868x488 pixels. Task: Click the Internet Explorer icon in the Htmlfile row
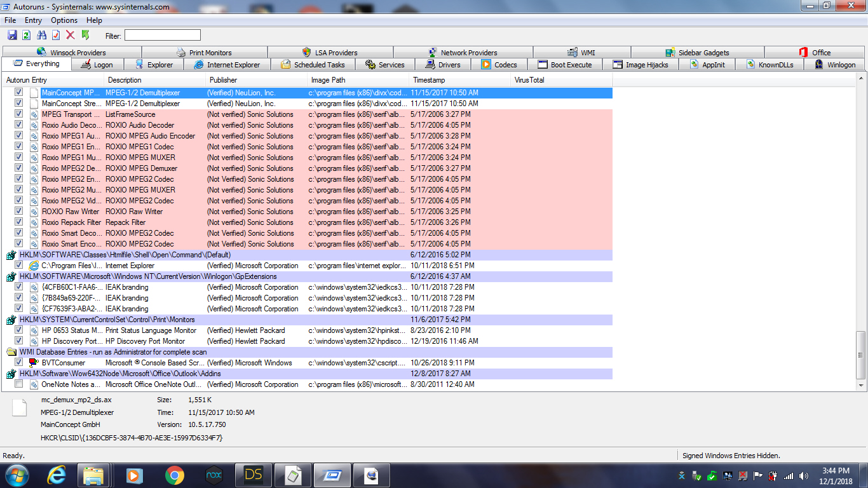34,266
